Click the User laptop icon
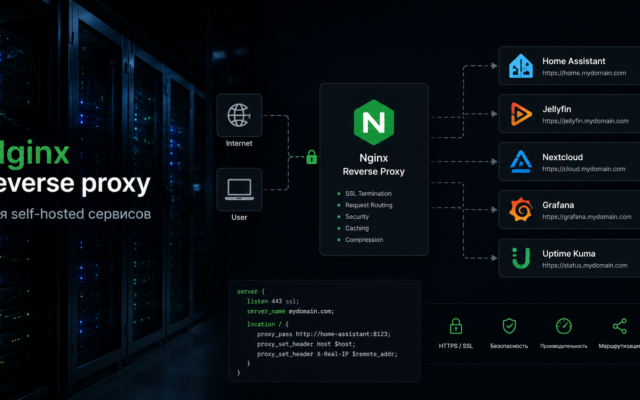The image size is (640, 400). pos(239,189)
